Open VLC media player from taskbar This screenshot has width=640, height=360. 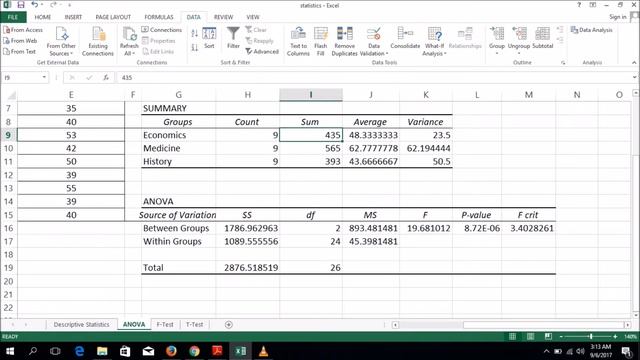click(264, 351)
